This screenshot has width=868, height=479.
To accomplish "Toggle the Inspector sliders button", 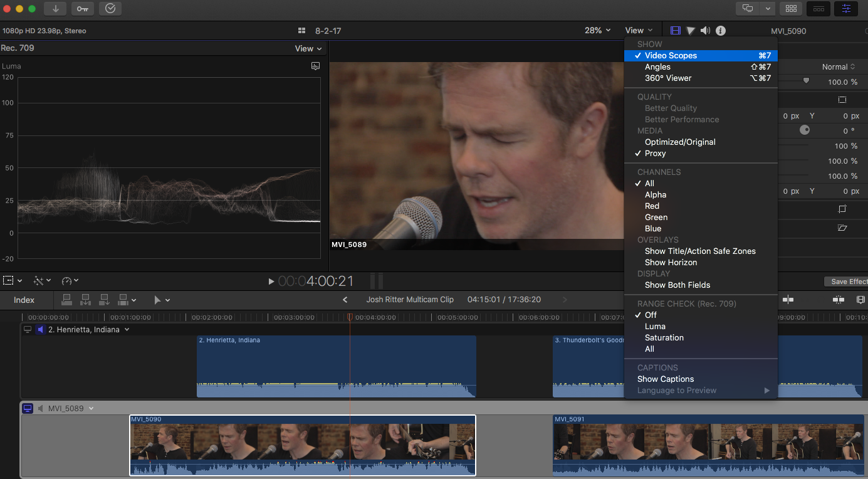I will (x=846, y=9).
